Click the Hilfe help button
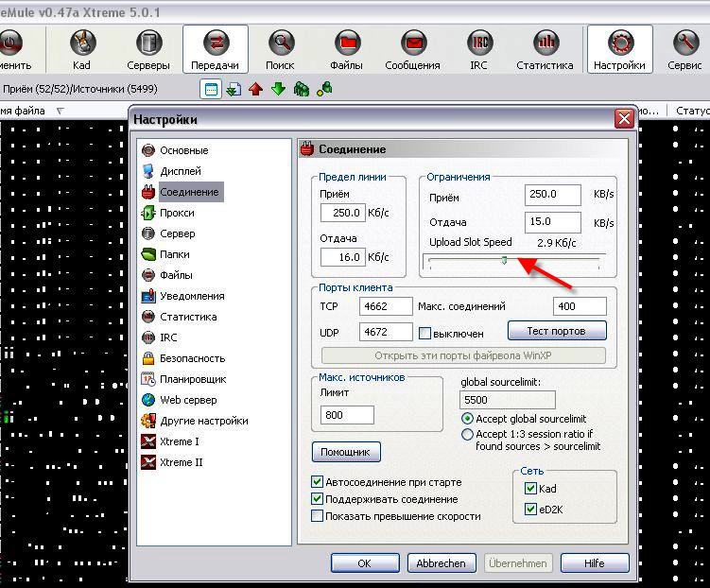The image size is (710, 588). (x=595, y=563)
